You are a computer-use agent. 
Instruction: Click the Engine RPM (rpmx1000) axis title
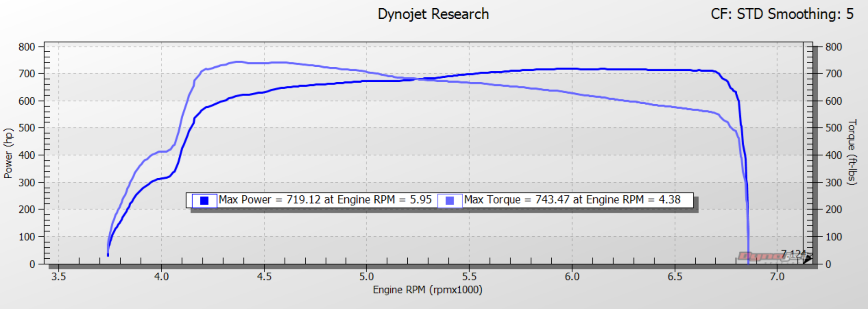(427, 290)
